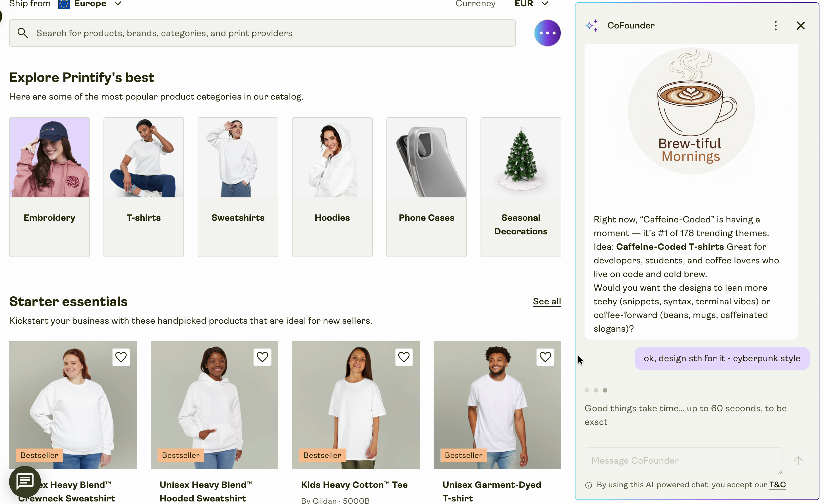Open the Embroidery category
This screenshot has width=824, height=504.
click(x=49, y=187)
